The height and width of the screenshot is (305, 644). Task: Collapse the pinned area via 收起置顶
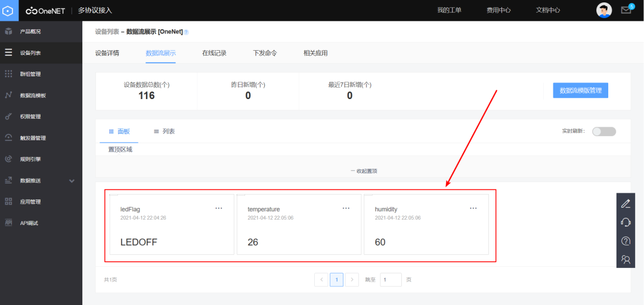tap(364, 171)
